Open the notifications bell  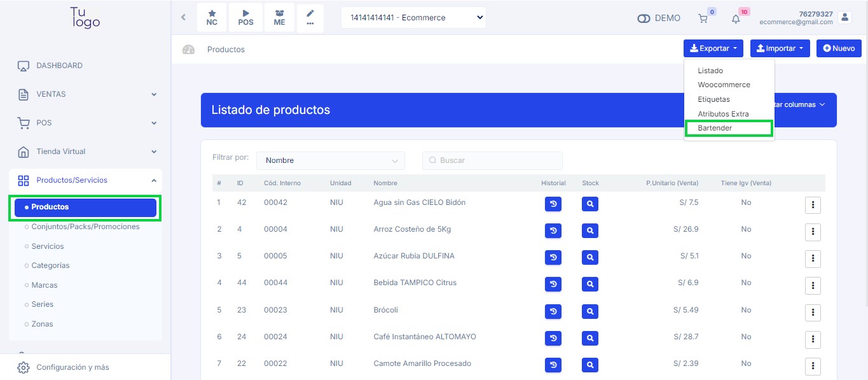(736, 18)
